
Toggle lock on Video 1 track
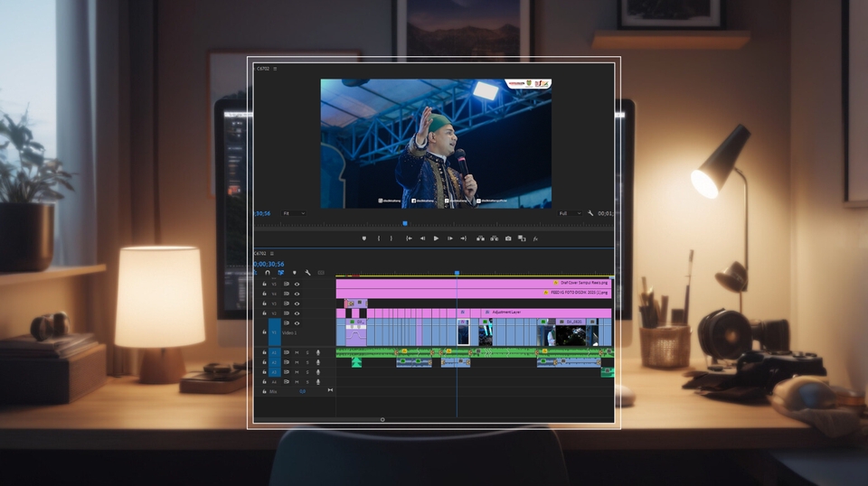(264, 332)
